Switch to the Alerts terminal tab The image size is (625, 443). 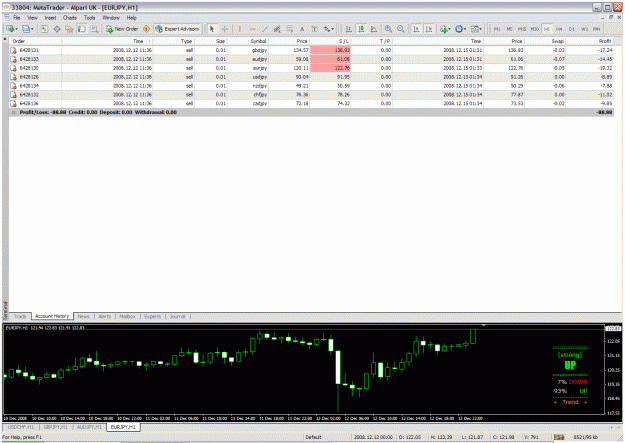(104, 316)
